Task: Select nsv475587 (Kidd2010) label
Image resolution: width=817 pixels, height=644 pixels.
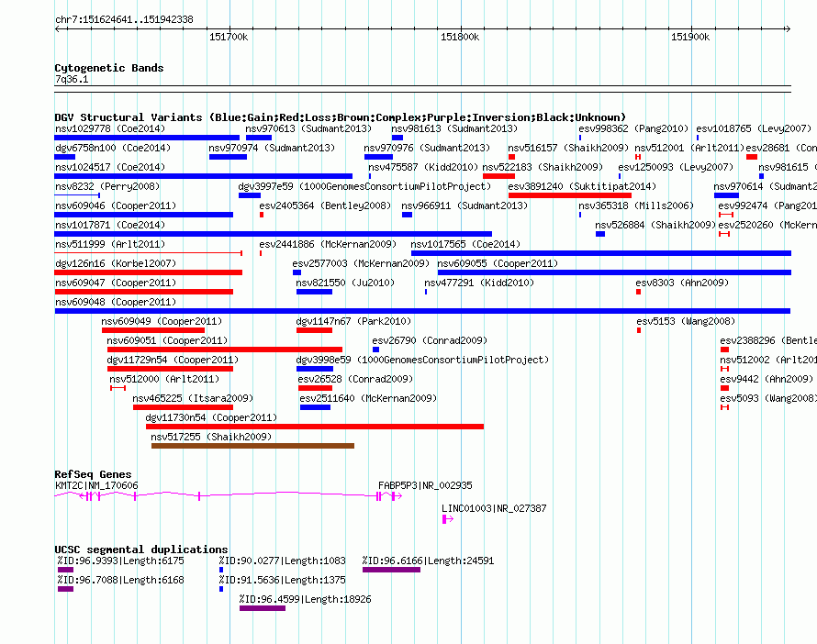Action: click(423, 167)
